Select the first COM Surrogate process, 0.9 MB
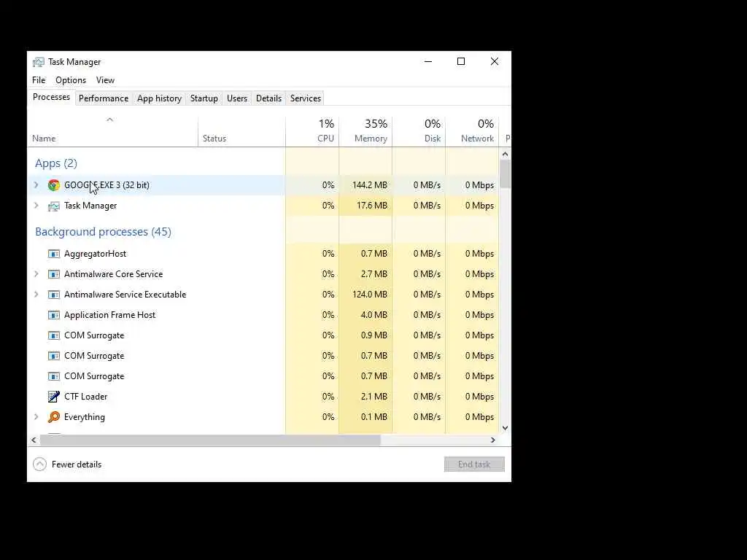This screenshot has height=560, width=747. click(263, 335)
